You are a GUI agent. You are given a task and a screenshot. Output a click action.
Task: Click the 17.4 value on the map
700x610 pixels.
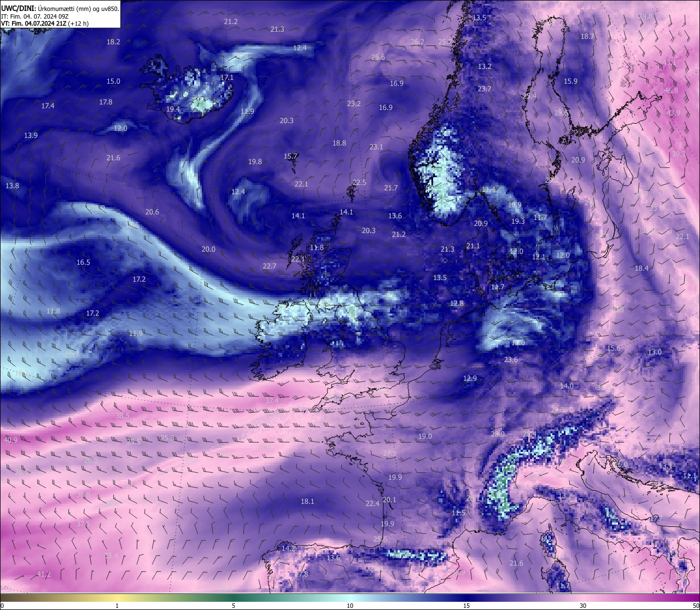[48, 106]
